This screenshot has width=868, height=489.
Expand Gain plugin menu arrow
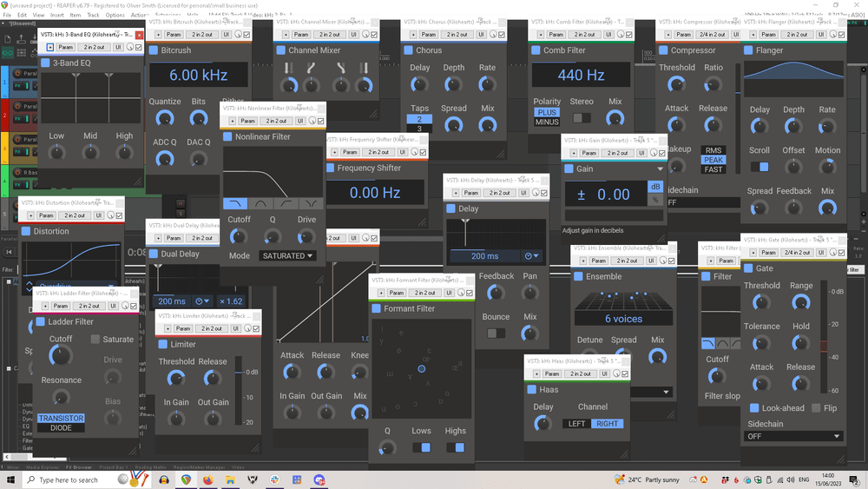click(x=660, y=169)
